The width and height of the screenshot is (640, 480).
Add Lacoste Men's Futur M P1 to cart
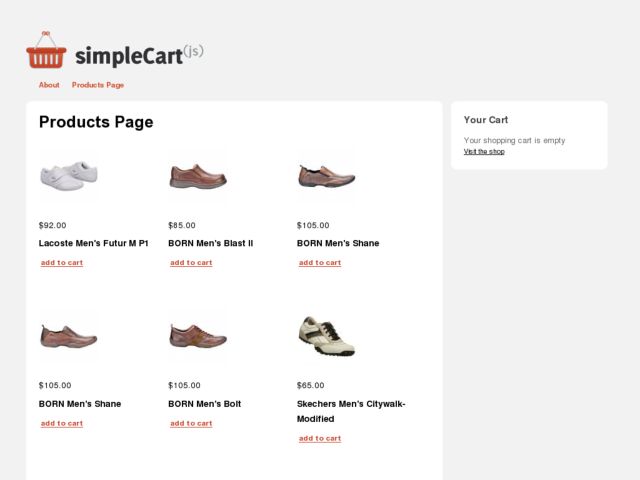pyautogui.click(x=62, y=263)
